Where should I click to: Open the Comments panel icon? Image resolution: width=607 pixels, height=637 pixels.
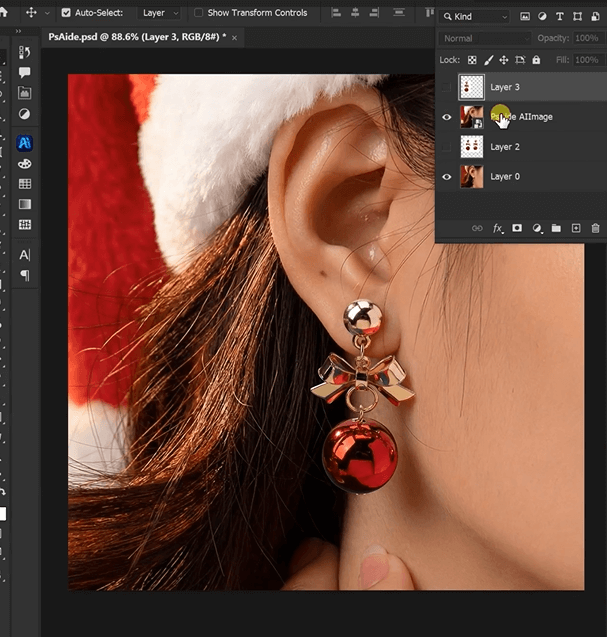(x=24, y=73)
